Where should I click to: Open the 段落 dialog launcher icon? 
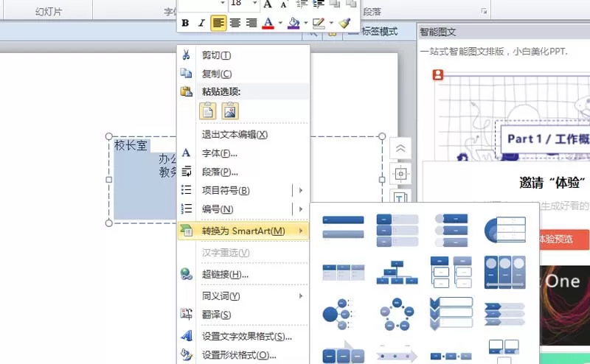(484, 12)
